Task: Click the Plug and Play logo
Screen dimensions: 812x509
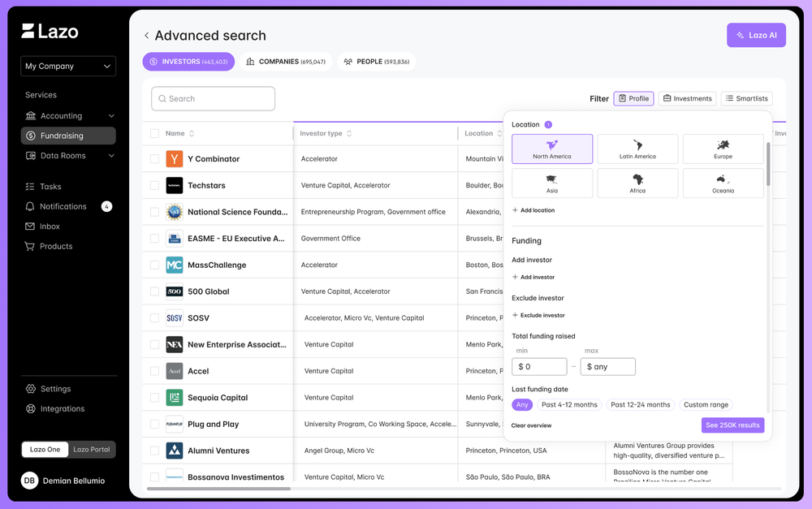Action: pos(175,424)
